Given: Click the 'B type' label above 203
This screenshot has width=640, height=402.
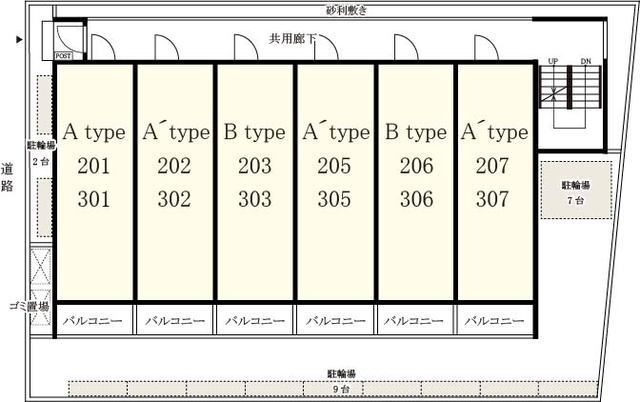Looking at the screenshot, I should click(x=255, y=133).
